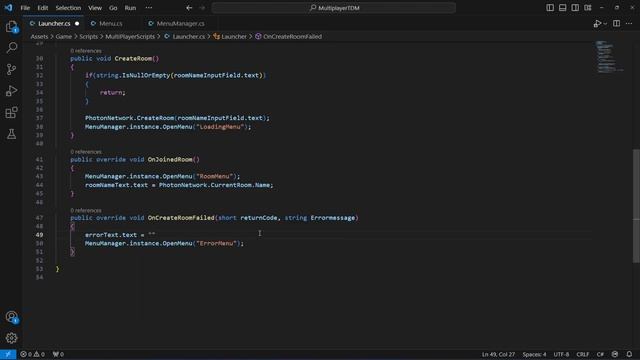Expand the overflow menu ellipsis in menu bar
Screen dimensions: 640x360
(x=149, y=8)
